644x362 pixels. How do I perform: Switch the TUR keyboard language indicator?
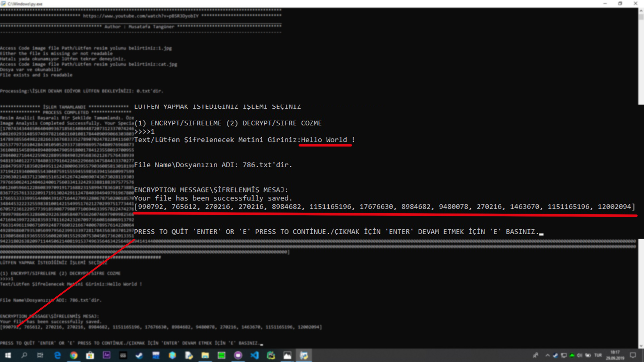(x=598, y=355)
